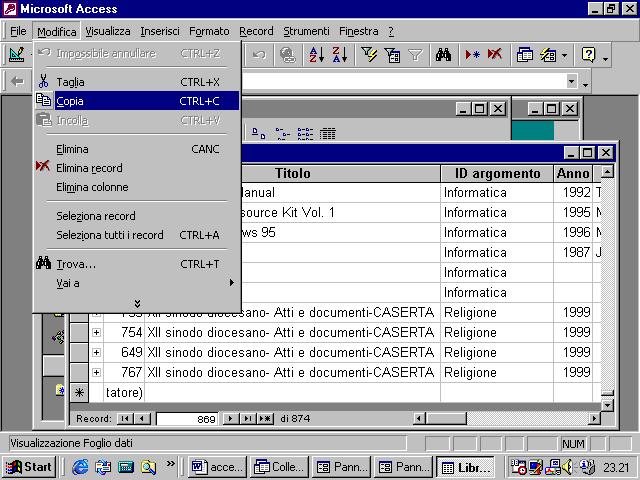Select the row selector for record 767
Screen dimensions: 640x480
79,372
